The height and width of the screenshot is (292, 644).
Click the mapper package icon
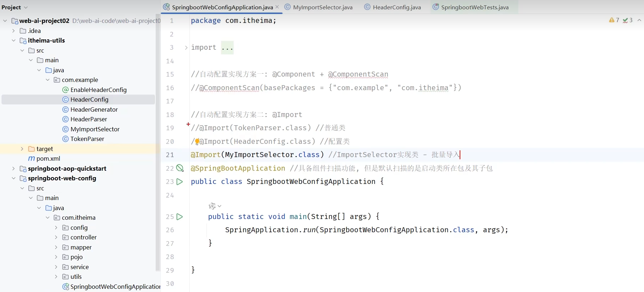66,247
